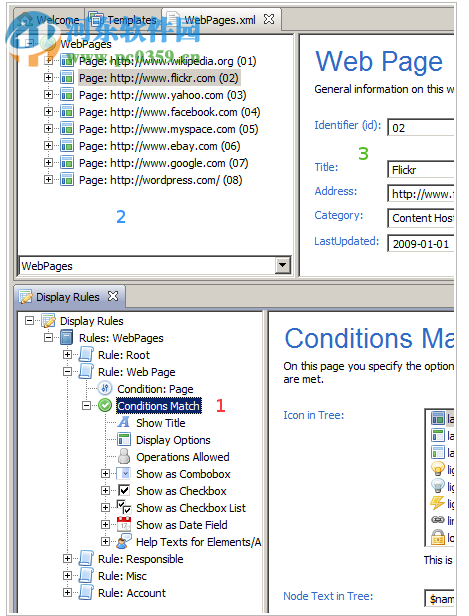Click the myspace.com page icon
This screenshot has height=616, width=469.
(67, 129)
